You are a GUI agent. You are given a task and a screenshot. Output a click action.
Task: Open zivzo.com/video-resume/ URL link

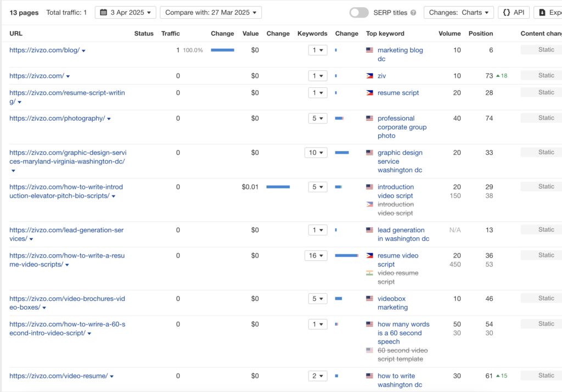coord(58,376)
